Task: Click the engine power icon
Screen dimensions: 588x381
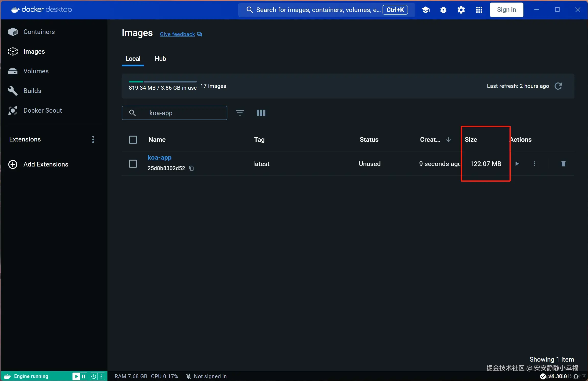Action: (94, 376)
